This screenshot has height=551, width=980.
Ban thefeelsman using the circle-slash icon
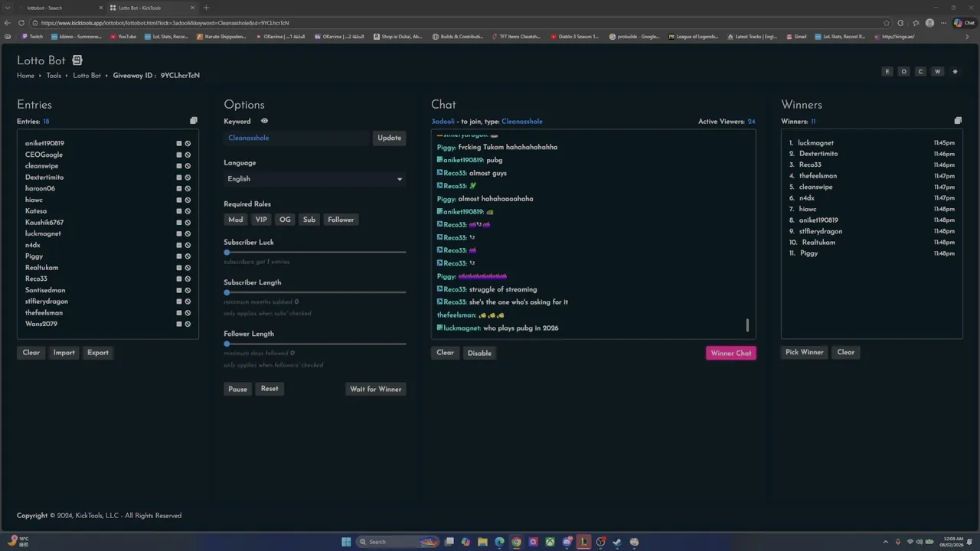[188, 313]
